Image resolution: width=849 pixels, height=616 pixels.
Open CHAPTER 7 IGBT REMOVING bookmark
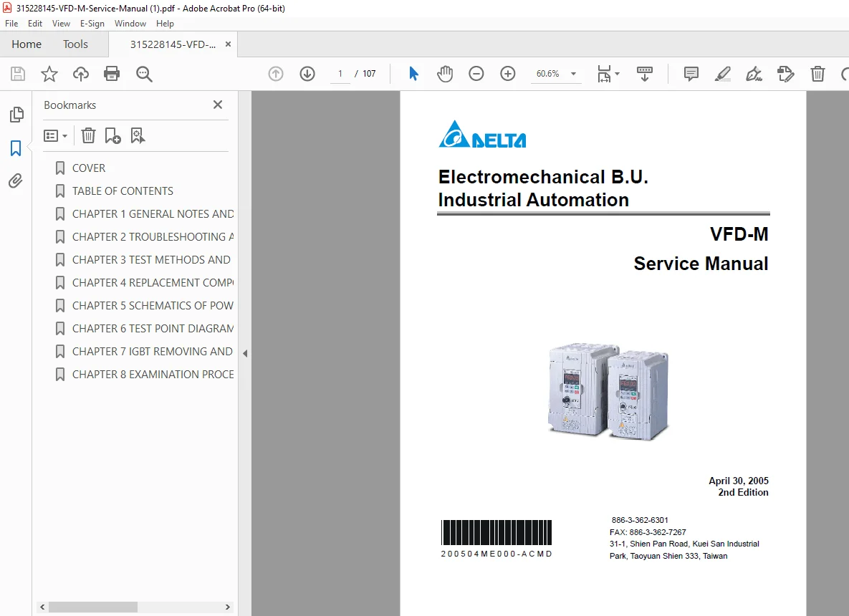[153, 351]
